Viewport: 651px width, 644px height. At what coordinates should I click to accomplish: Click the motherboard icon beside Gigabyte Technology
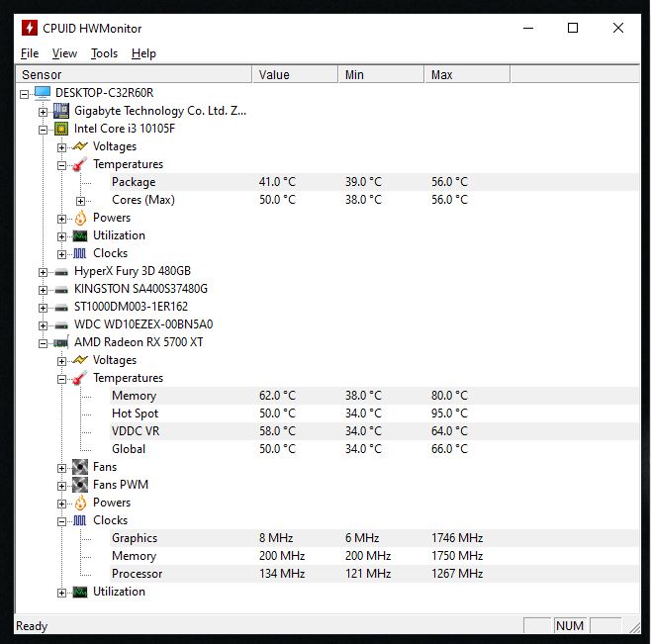61,111
